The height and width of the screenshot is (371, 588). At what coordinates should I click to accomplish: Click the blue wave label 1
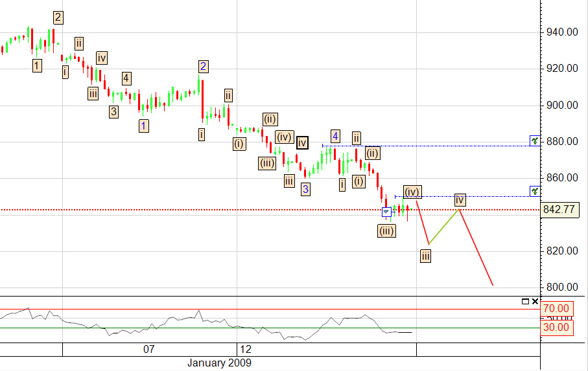(x=144, y=126)
